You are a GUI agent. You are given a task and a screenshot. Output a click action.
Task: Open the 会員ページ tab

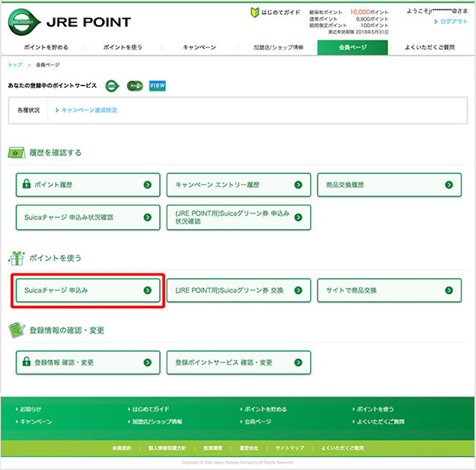352,48
